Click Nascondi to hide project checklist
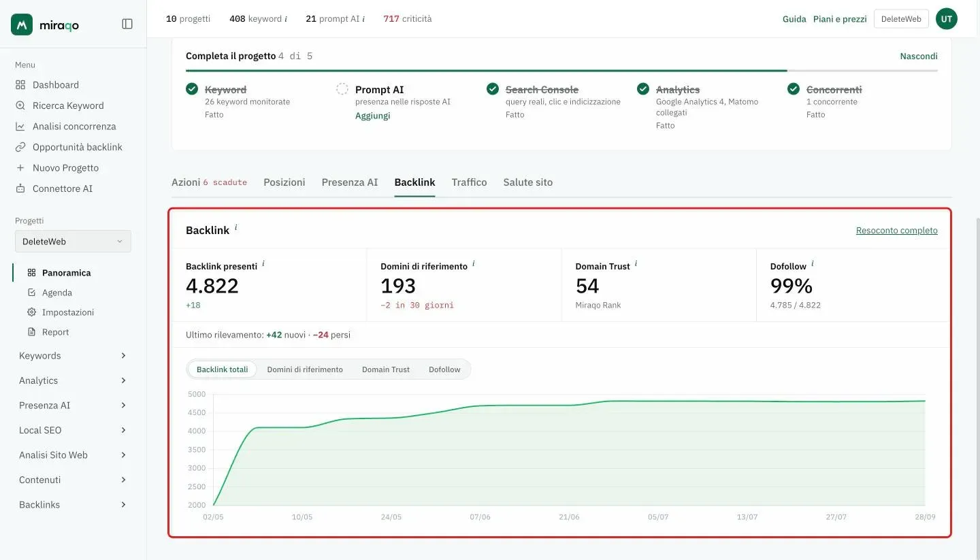This screenshot has width=980, height=560. (919, 56)
